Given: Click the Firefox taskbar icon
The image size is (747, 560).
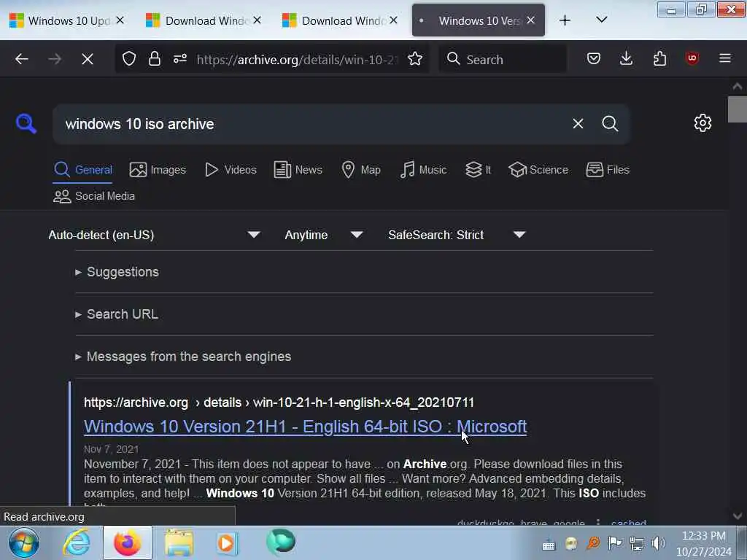Looking at the screenshot, I should 128,542.
